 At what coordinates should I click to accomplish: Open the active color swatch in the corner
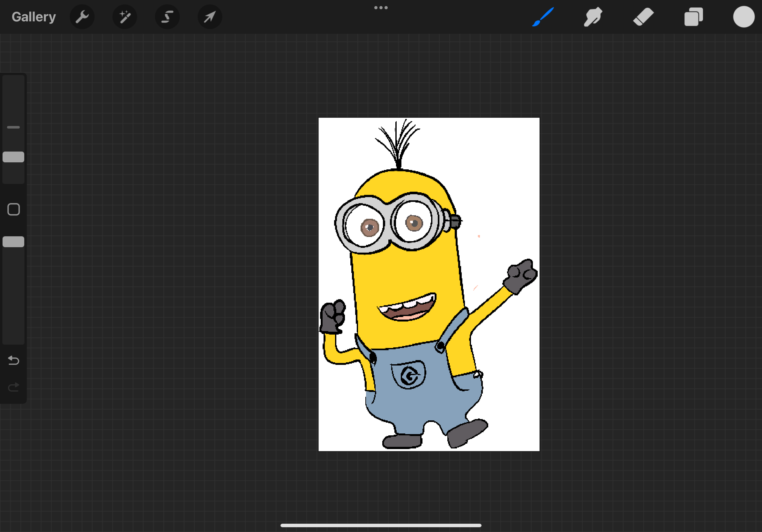click(x=744, y=17)
